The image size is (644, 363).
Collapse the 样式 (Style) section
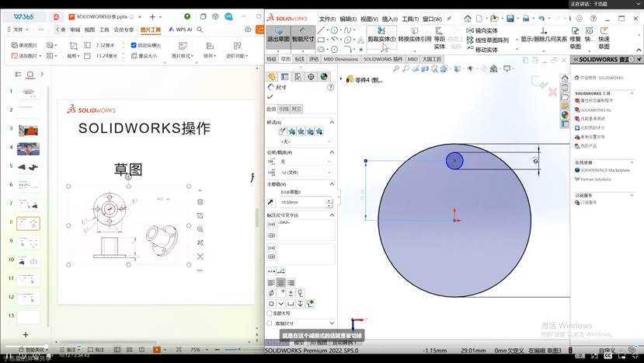[332, 122]
